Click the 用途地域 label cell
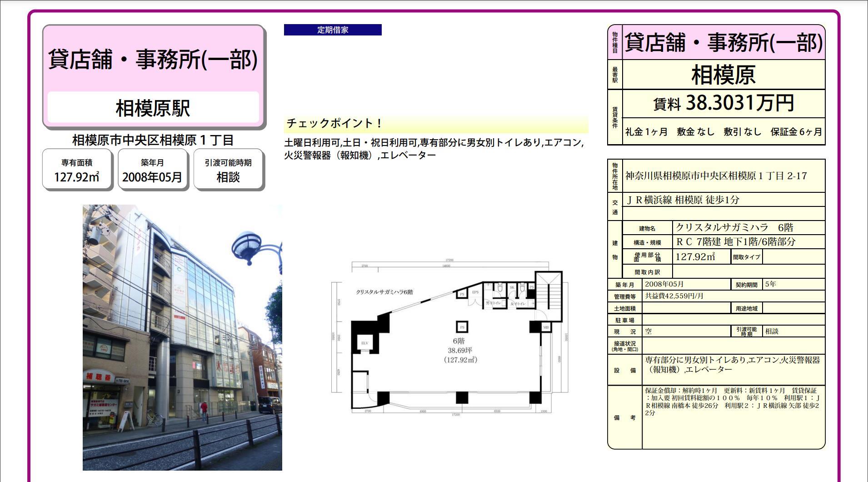868x482 pixels. (747, 308)
